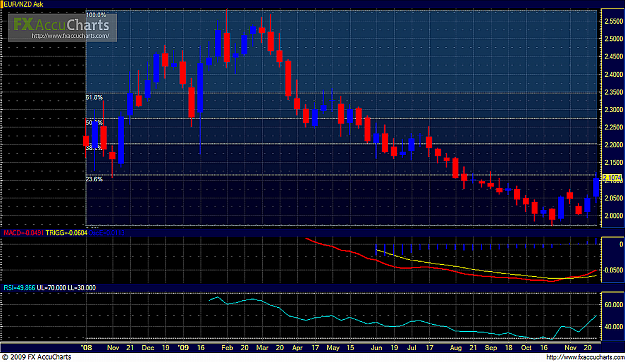Screen dimensions: 625x362
Task: Click 2.3500 on the price axis
Action: (x=613, y=92)
